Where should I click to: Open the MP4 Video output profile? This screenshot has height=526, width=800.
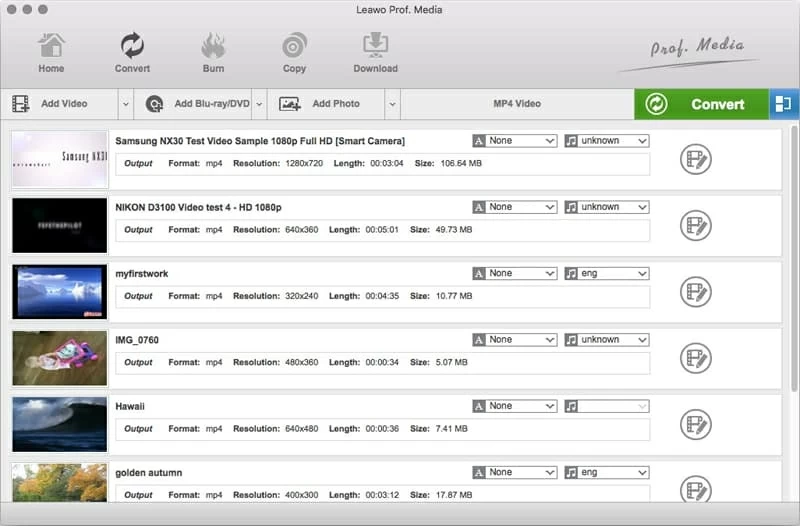click(x=516, y=104)
